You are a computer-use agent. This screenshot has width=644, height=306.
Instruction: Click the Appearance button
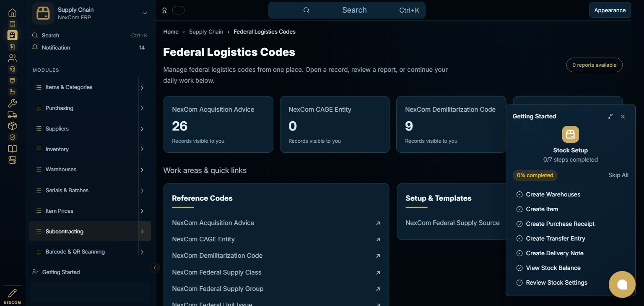point(610,10)
